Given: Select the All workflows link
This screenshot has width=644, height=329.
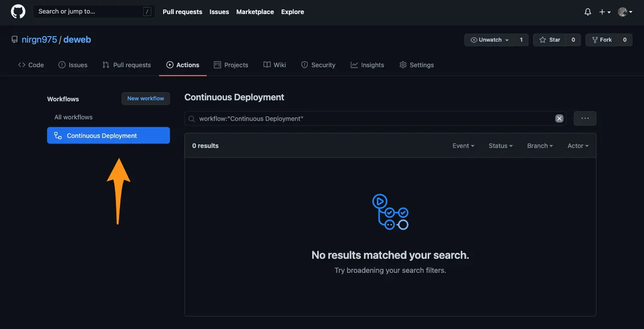Looking at the screenshot, I should coord(73,117).
